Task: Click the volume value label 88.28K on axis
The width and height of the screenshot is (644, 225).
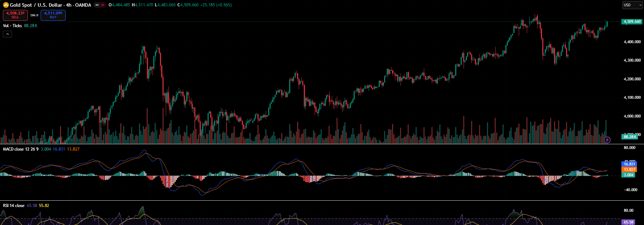Action: pos(630,137)
